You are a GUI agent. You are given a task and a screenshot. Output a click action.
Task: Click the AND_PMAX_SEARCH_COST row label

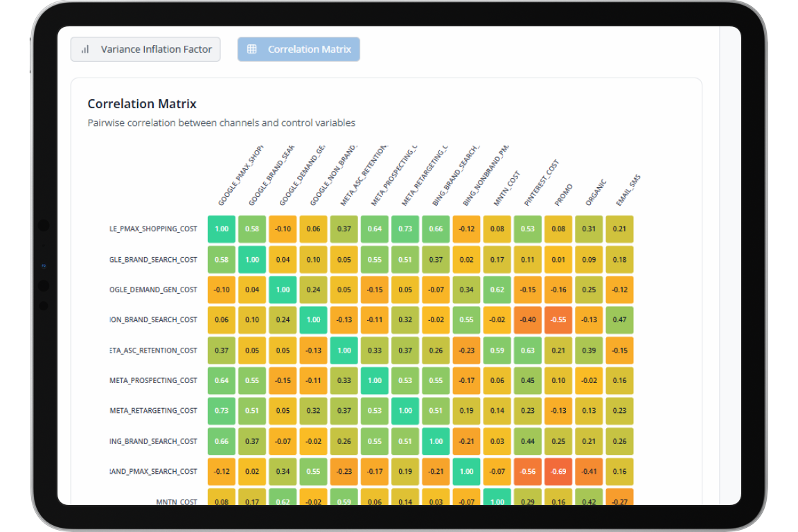click(153, 472)
